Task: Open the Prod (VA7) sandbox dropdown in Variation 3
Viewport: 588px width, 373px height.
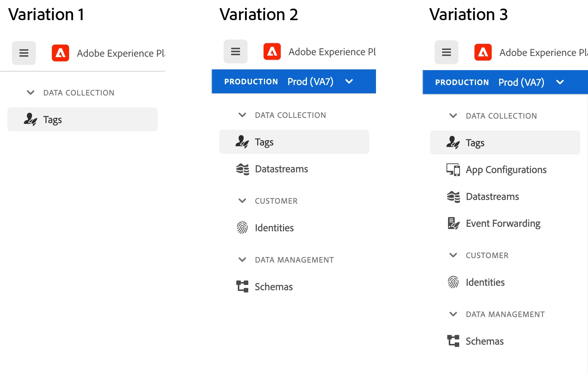Action: (x=560, y=82)
